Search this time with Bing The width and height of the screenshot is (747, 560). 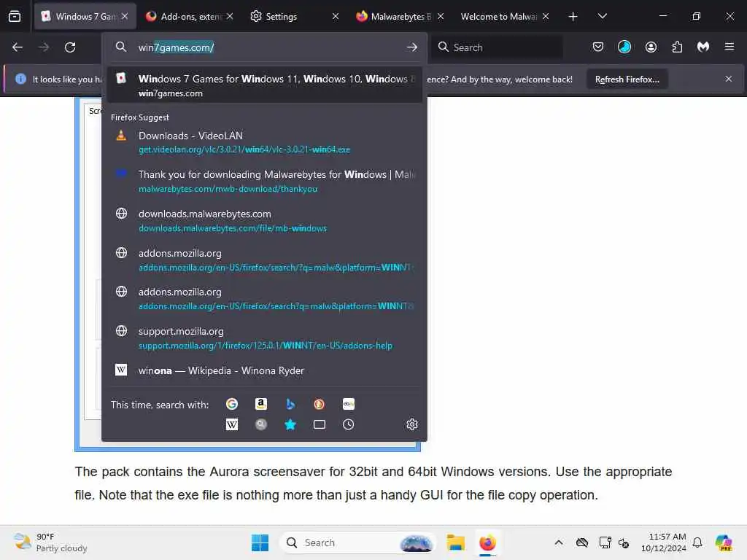tap(290, 404)
